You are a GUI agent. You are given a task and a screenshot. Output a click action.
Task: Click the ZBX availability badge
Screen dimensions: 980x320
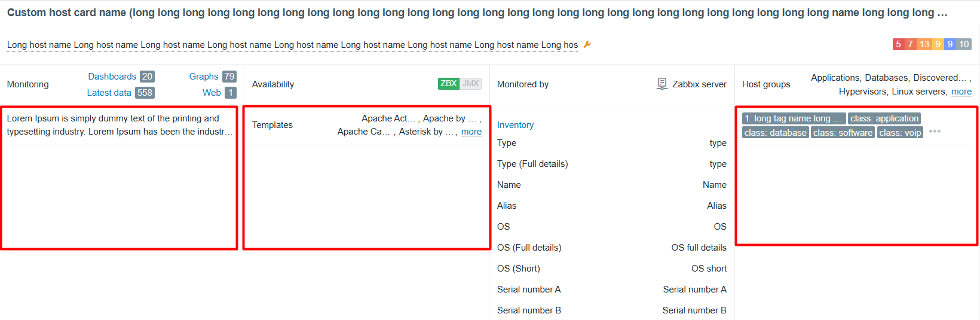point(449,84)
